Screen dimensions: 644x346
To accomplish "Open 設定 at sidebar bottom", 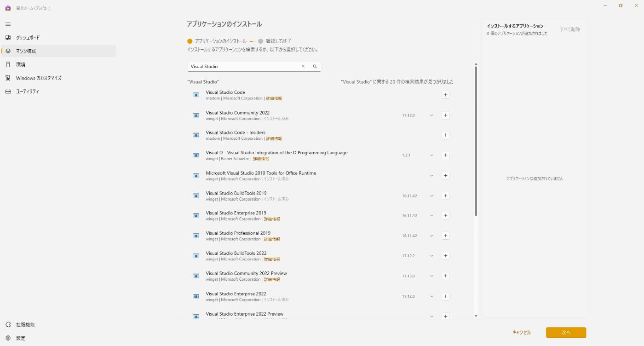I will pos(58,338).
